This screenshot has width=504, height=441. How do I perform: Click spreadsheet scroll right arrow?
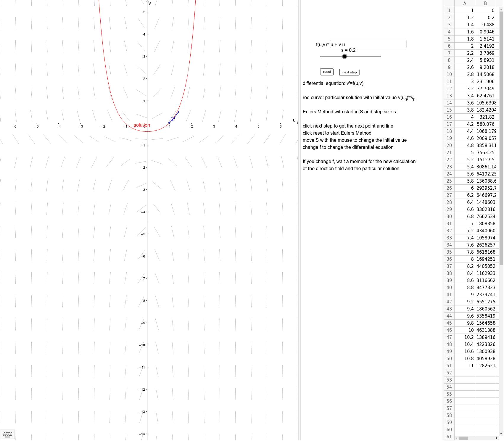pos(497,438)
